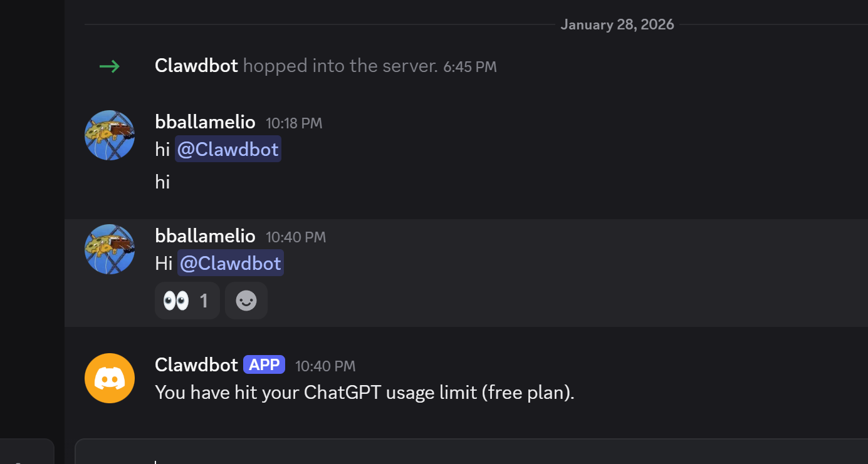The height and width of the screenshot is (464, 868).
Task: Click Clawdbot's Discord-logo avatar
Action: [x=109, y=378]
